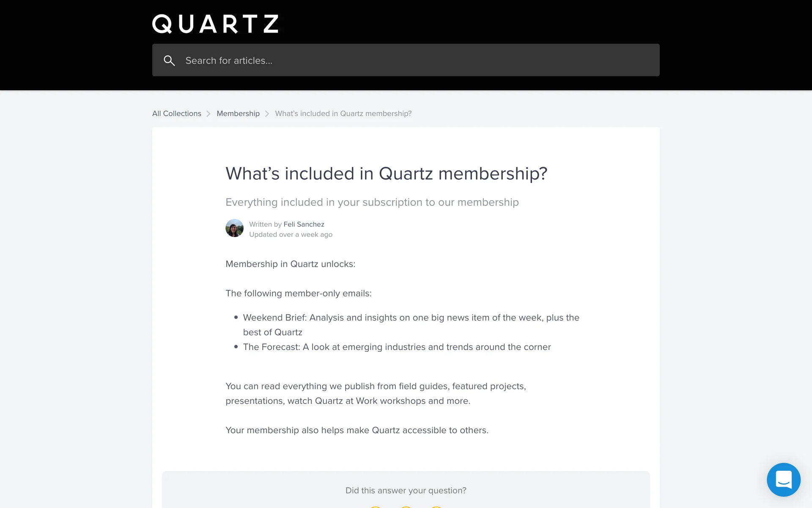Screen dimensions: 812x508
Task: Click the chevron after the Membership breadcrumb
Action: pos(267,114)
